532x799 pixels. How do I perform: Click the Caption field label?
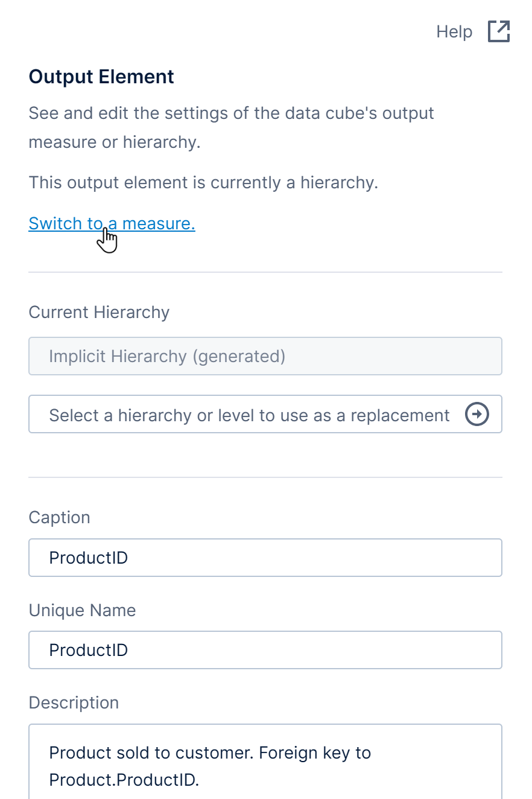(x=59, y=517)
